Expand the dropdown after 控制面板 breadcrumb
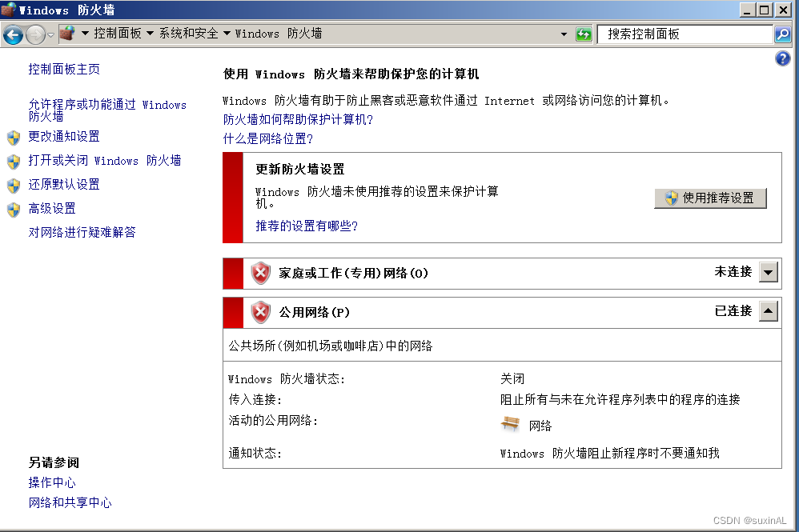This screenshot has height=532, width=799. [150, 34]
